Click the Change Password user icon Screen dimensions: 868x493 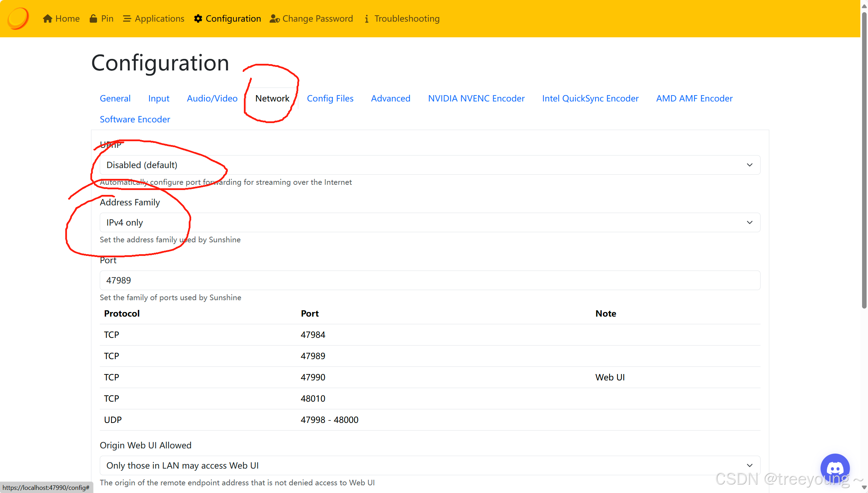[275, 18]
